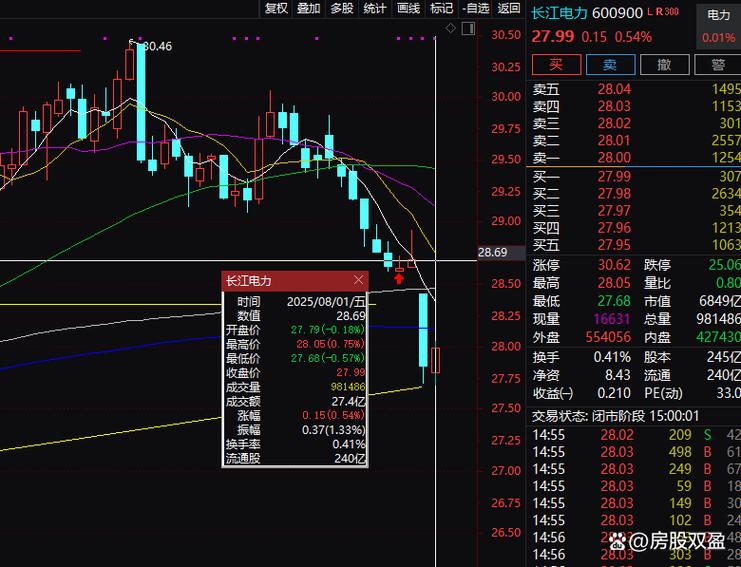Click the 最低 value 27.68 in quote panel
This screenshot has height=567, width=741.
point(614,301)
